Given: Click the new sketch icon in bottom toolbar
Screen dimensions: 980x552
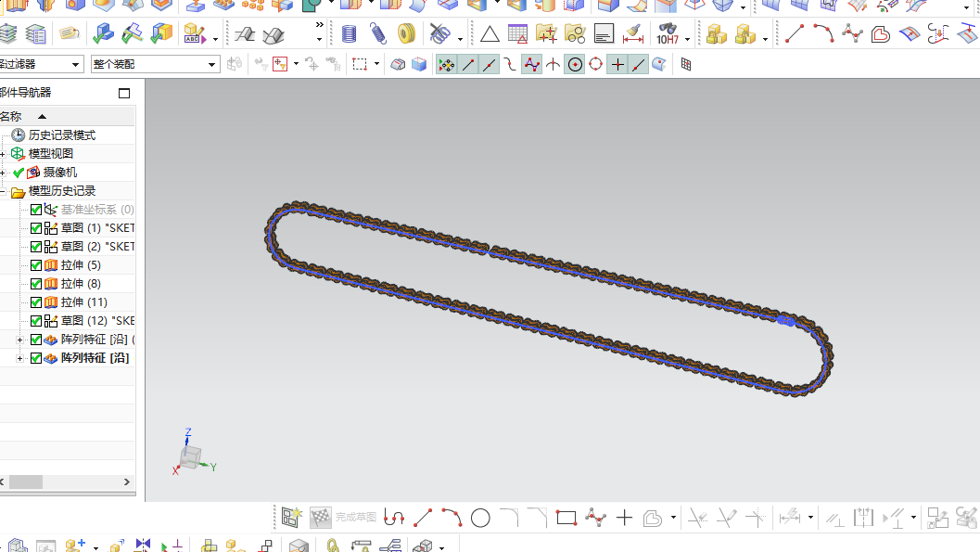Looking at the screenshot, I should [x=291, y=518].
